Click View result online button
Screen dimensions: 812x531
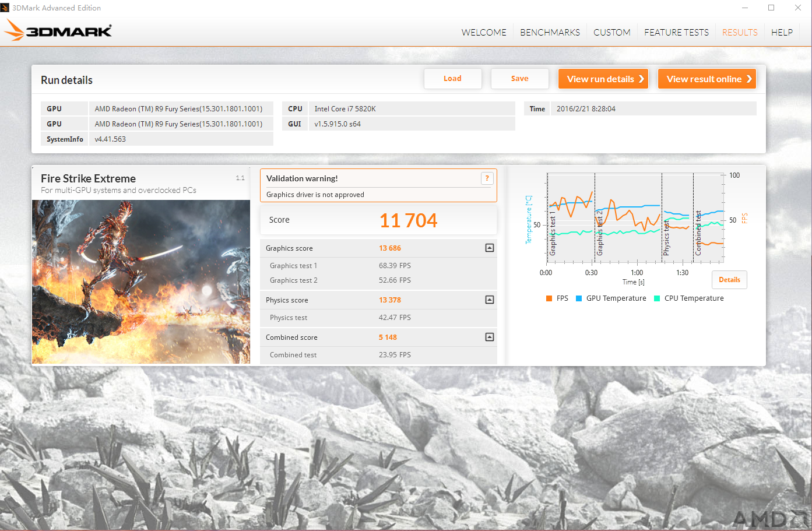pos(707,79)
